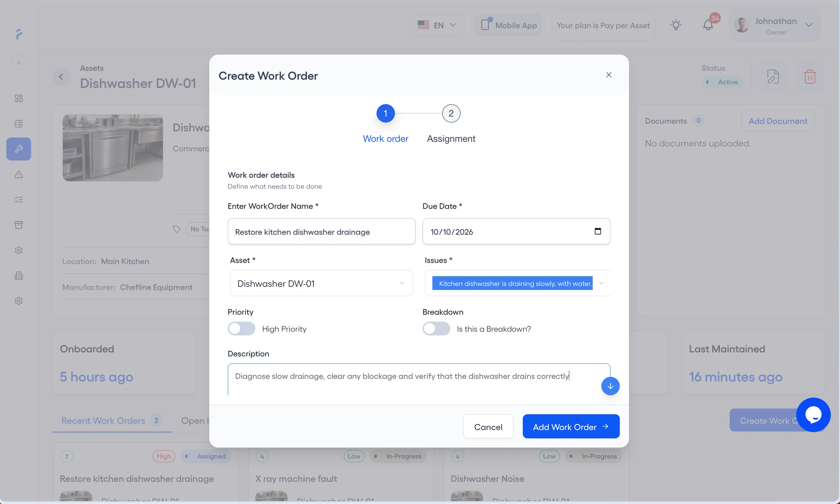Viewport: 840px width, 504px height.
Task: Expand the Issues dropdown arrow
Action: (601, 283)
